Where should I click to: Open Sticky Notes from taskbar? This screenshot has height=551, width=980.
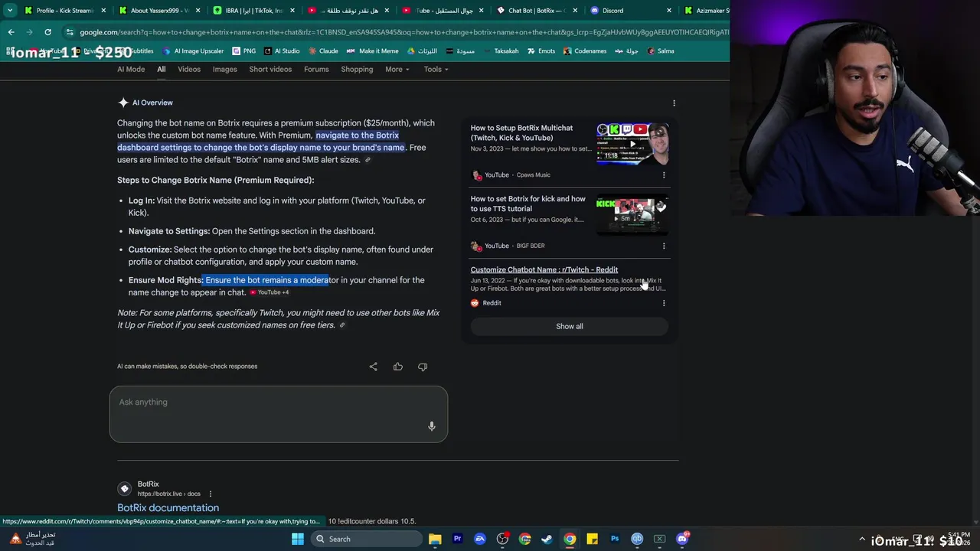click(592, 539)
